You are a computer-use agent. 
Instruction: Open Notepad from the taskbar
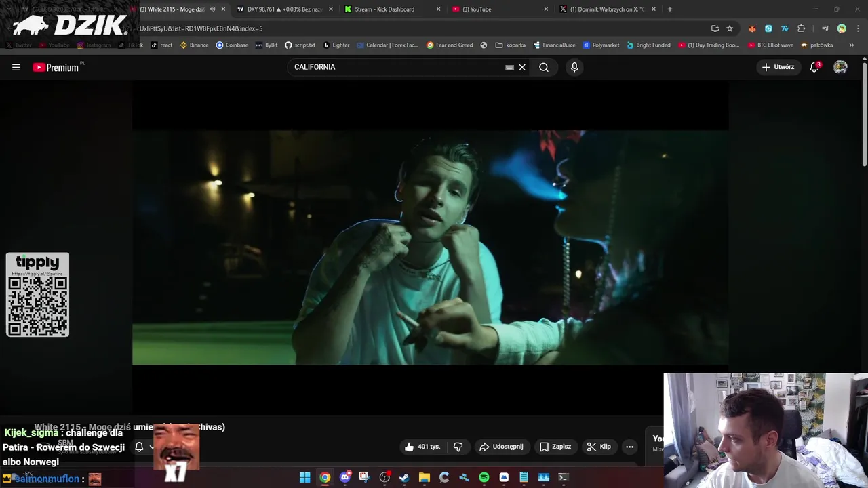524,477
